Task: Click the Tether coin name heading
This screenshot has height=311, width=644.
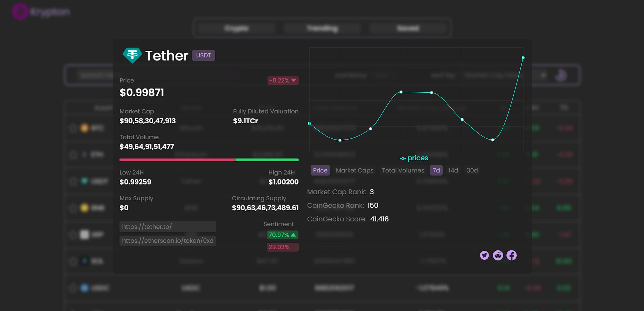Action: point(167,56)
